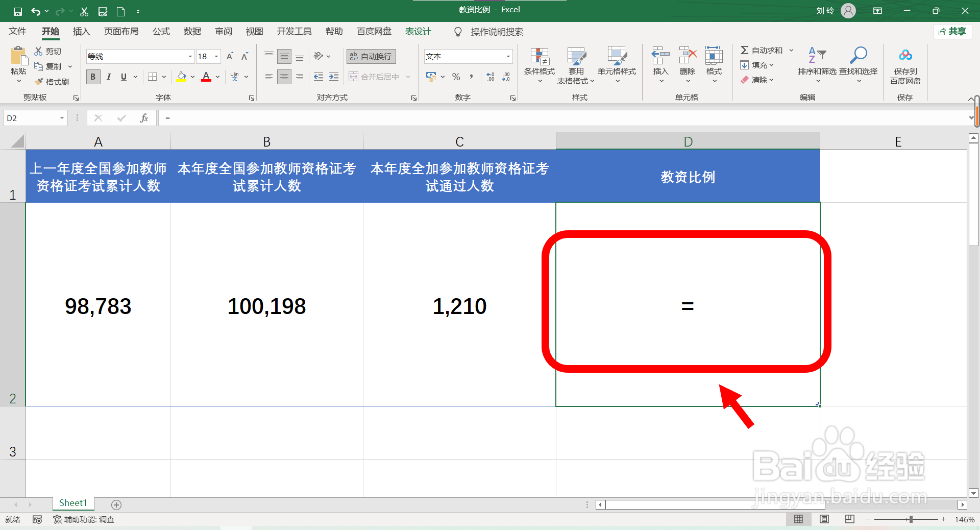Toggle 自动换行 wrap text
The height and width of the screenshot is (530, 980).
(x=371, y=56)
